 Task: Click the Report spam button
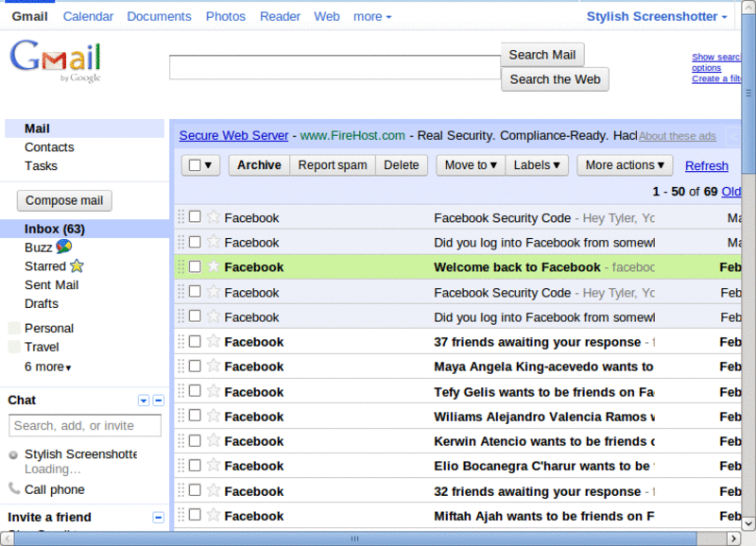coord(333,165)
